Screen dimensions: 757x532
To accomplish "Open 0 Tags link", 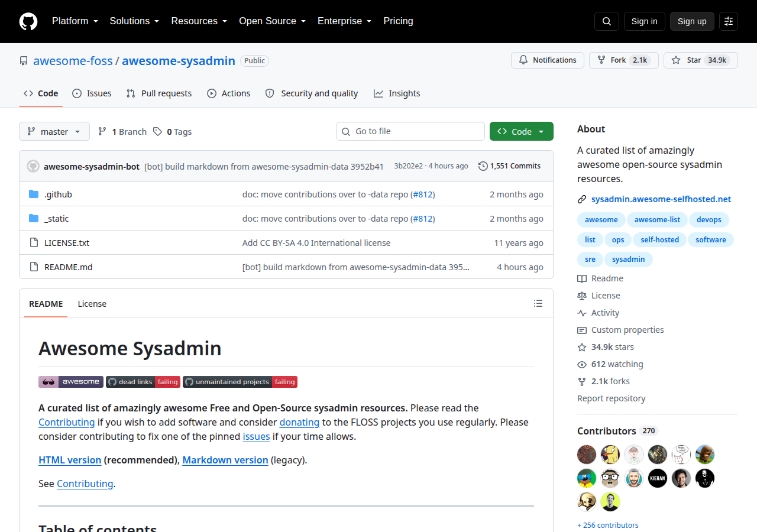I will pos(173,132).
